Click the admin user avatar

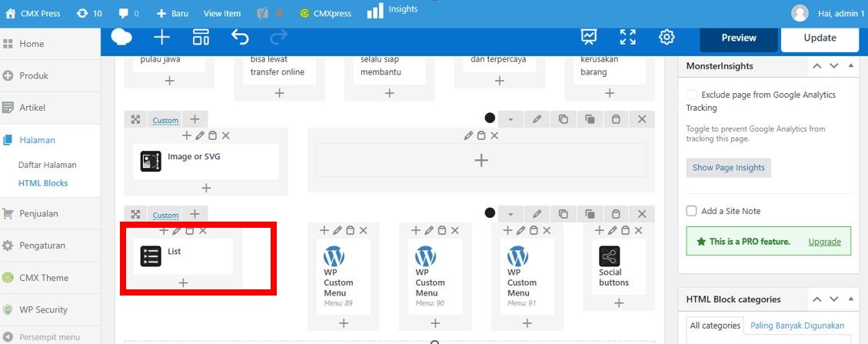click(800, 13)
